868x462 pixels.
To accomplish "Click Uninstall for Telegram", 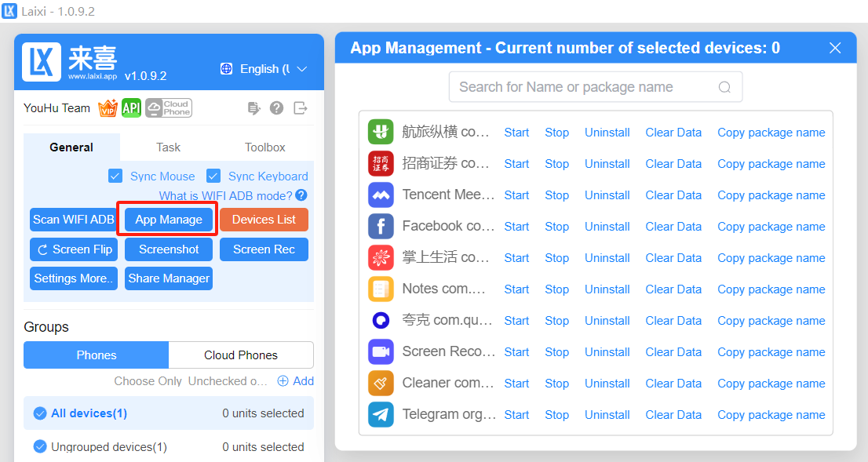I will (607, 415).
